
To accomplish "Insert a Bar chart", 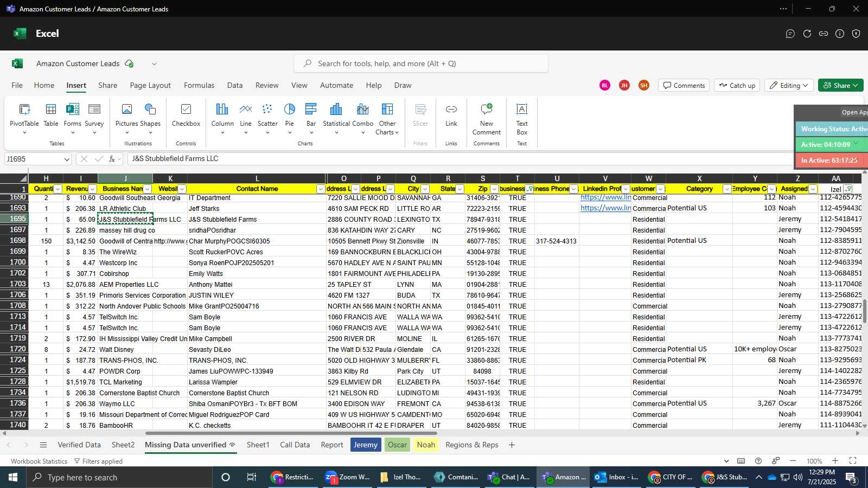I will pos(311,118).
